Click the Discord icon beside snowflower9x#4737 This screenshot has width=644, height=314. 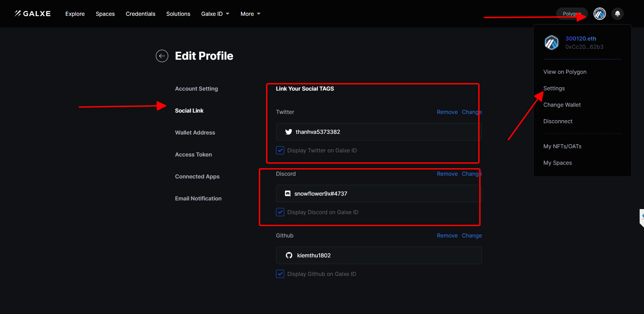tap(288, 194)
